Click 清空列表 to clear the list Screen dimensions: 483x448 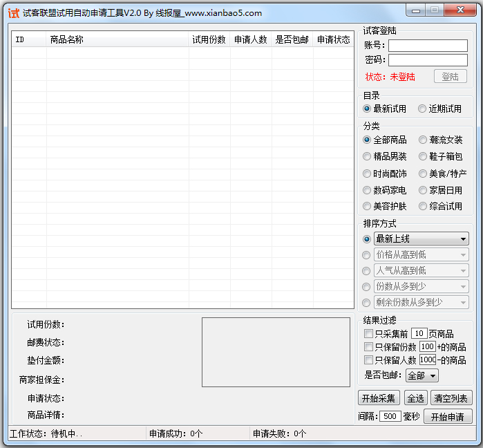[x=452, y=398]
